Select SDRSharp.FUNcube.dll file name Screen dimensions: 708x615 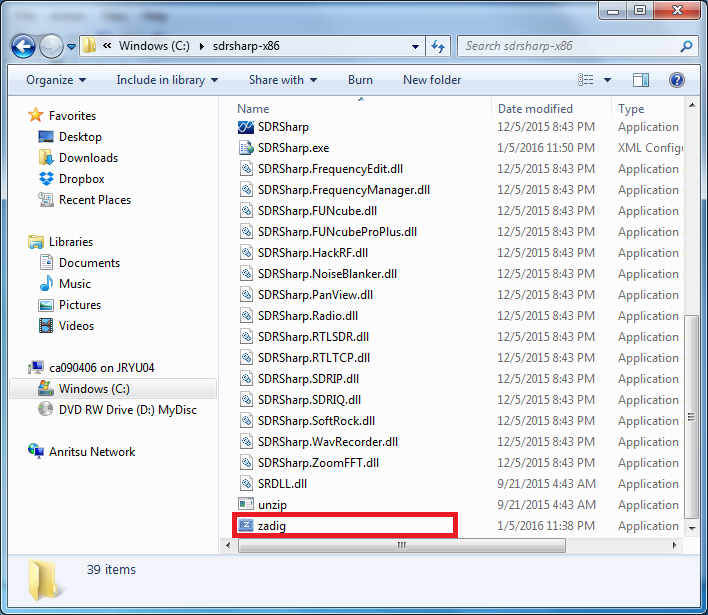(317, 211)
